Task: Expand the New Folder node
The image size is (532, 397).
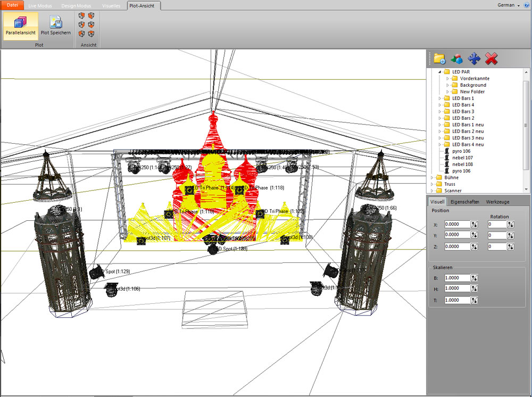Action: 447,92
